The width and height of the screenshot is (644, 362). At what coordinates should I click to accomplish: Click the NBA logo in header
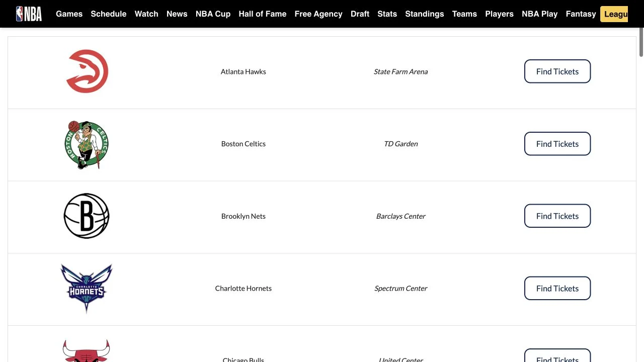[x=29, y=14]
